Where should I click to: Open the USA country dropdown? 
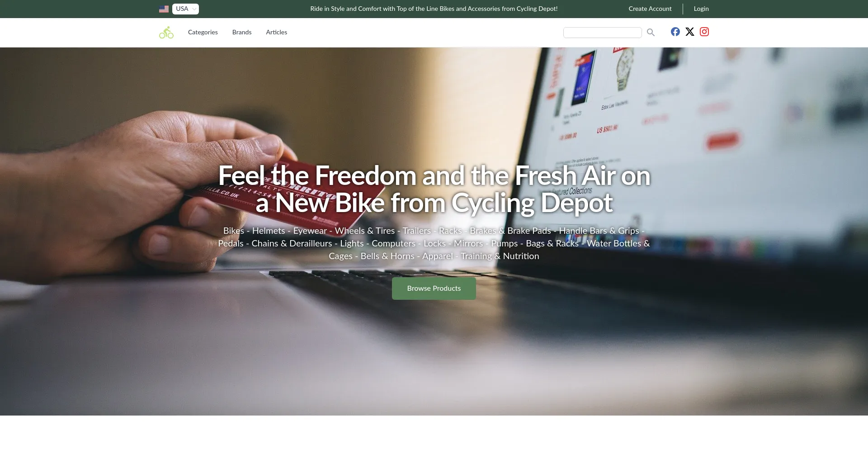pos(185,9)
